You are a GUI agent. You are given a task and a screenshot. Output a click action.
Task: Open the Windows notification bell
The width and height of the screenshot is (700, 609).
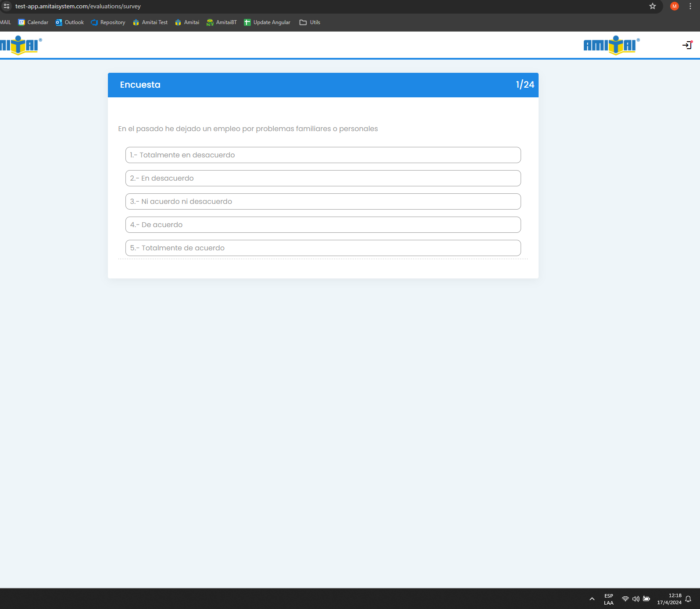click(688, 599)
